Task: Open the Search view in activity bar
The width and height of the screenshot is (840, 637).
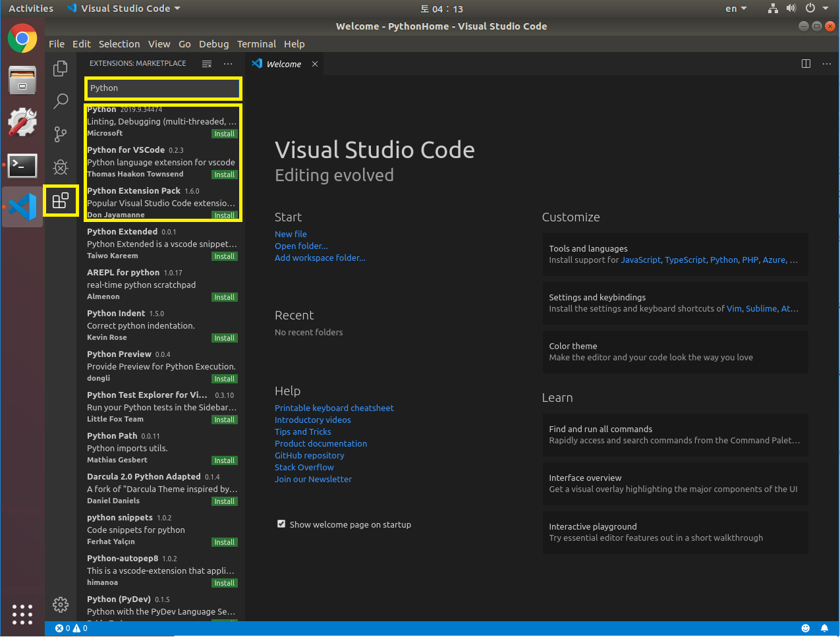Action: tap(61, 101)
